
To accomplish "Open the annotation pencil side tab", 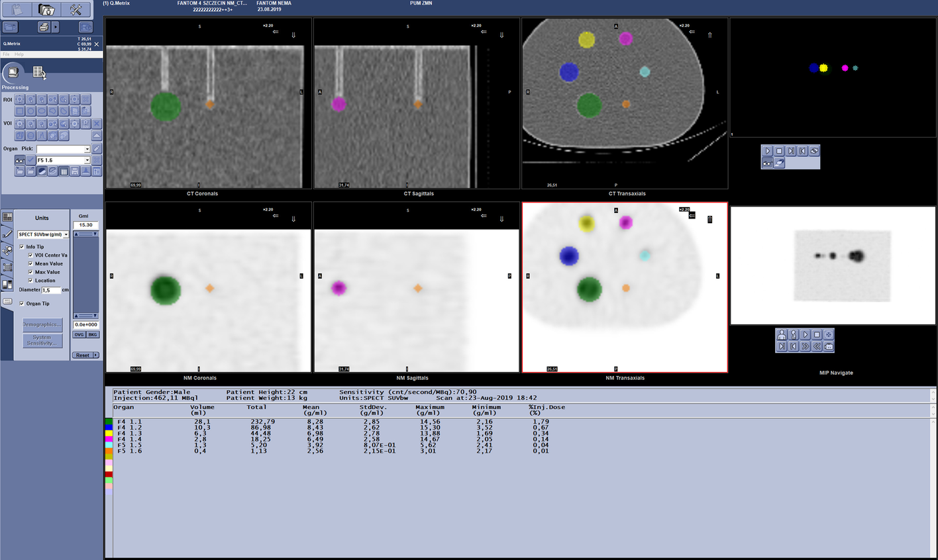I will 7,234.
